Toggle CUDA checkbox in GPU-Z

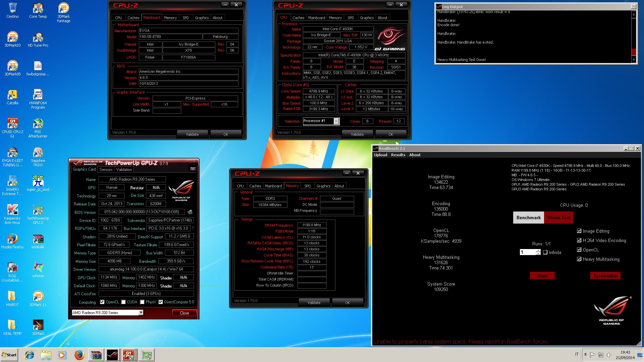coord(123,302)
